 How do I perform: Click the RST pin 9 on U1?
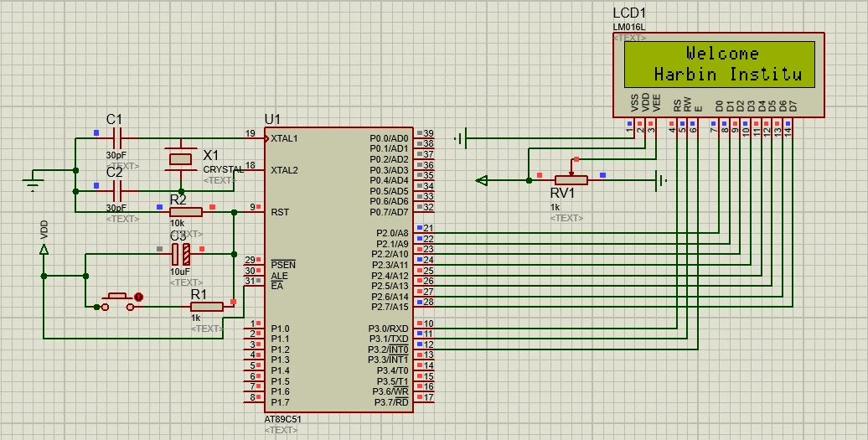(x=256, y=211)
